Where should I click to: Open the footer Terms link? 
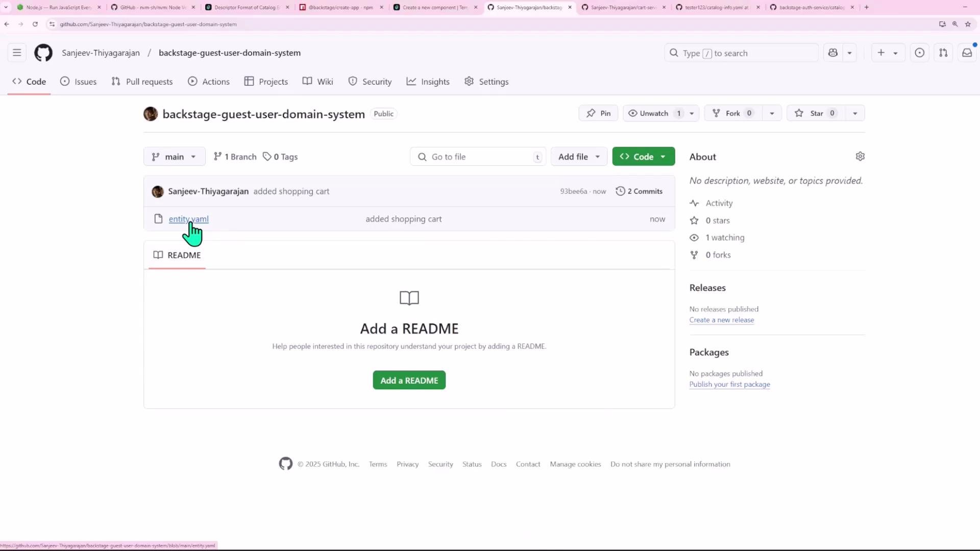378,464
